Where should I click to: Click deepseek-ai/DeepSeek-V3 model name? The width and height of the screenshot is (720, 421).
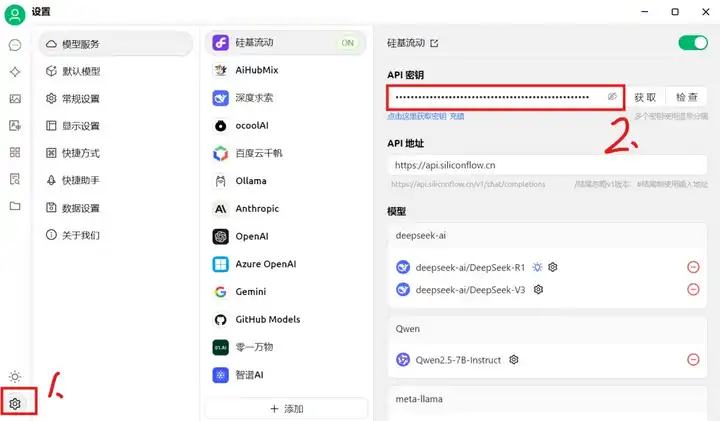(470, 290)
